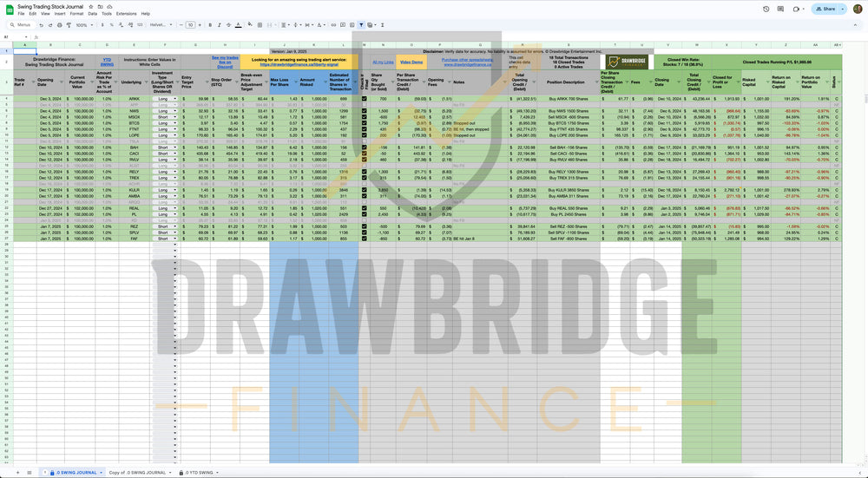The width and height of the screenshot is (868, 478).
Task: Click the Meet video call icon
Action: (x=796, y=9)
